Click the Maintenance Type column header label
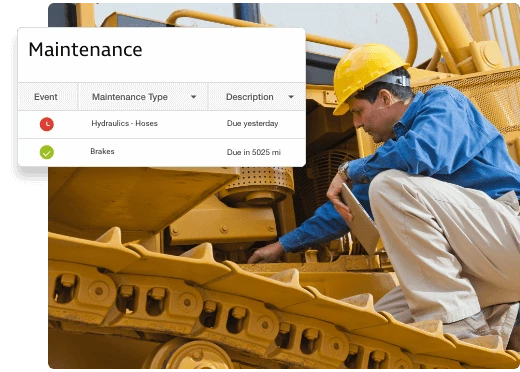This screenshot has height=372, width=520. pos(130,97)
